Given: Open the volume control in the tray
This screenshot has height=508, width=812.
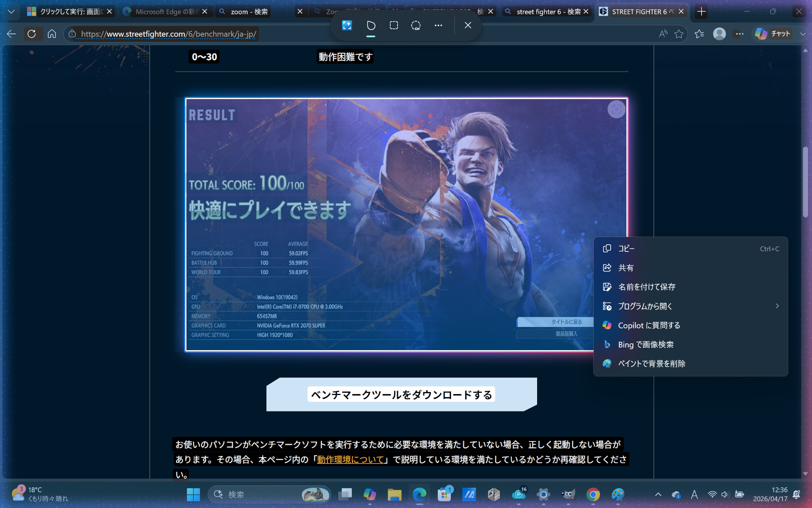Looking at the screenshot, I should 725,494.
